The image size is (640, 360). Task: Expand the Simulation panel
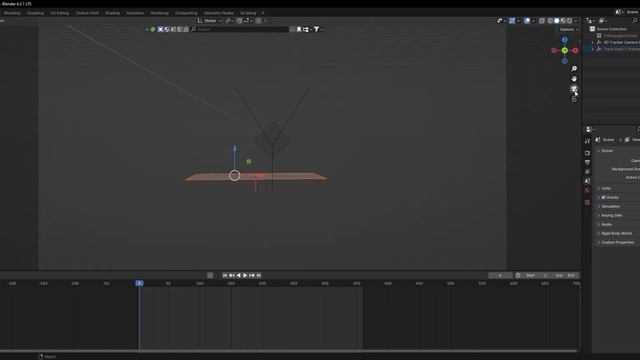(x=609, y=207)
